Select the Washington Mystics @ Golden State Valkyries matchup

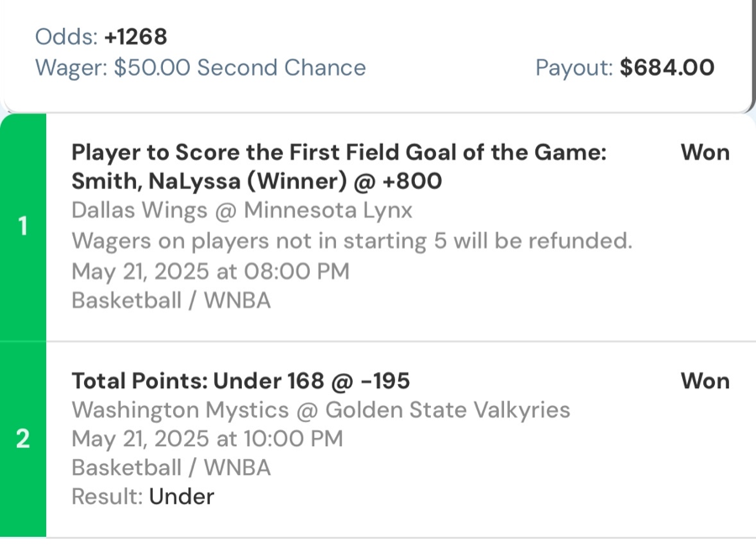(322, 410)
